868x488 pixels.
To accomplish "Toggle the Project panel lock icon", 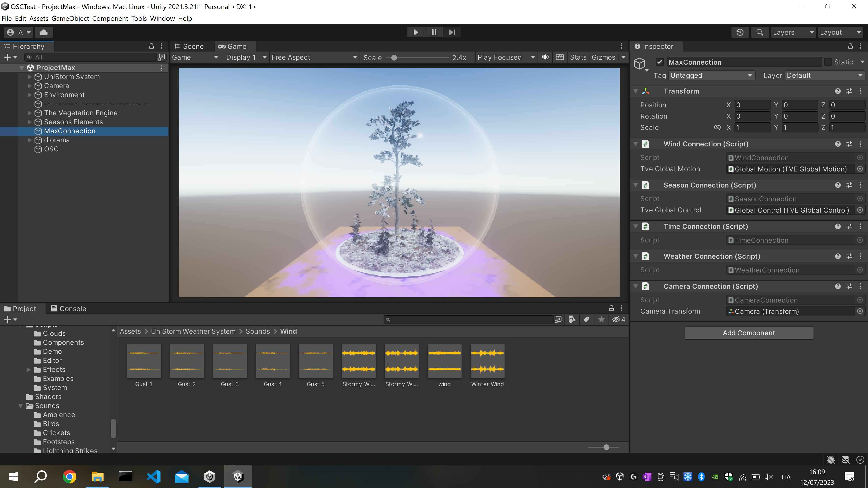I will tap(611, 308).
